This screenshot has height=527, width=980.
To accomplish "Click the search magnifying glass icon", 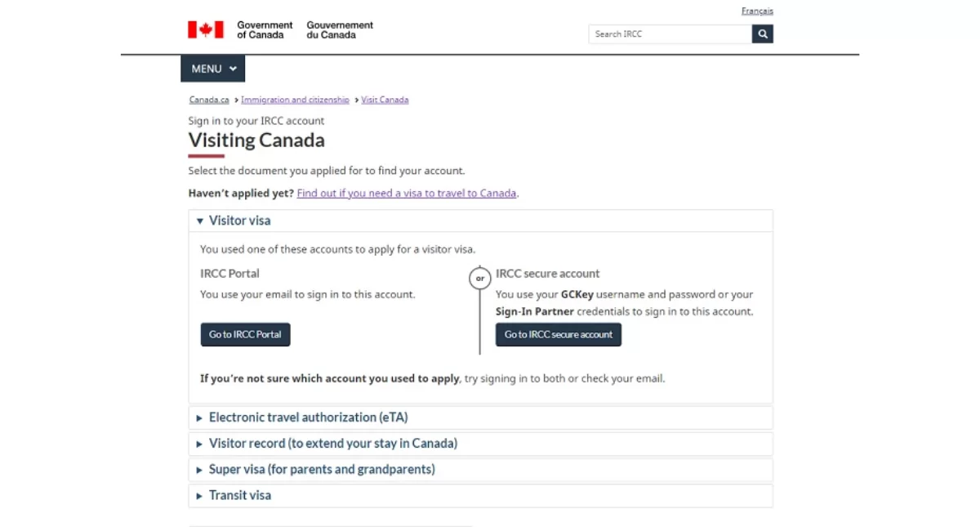I will (x=761, y=33).
